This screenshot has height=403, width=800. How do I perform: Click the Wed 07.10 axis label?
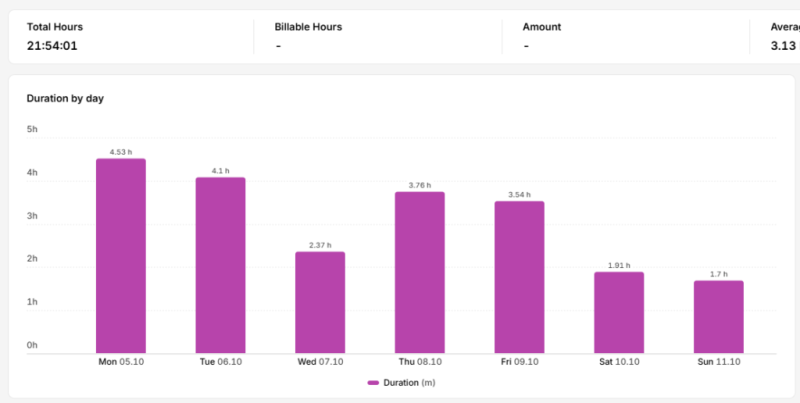320,362
